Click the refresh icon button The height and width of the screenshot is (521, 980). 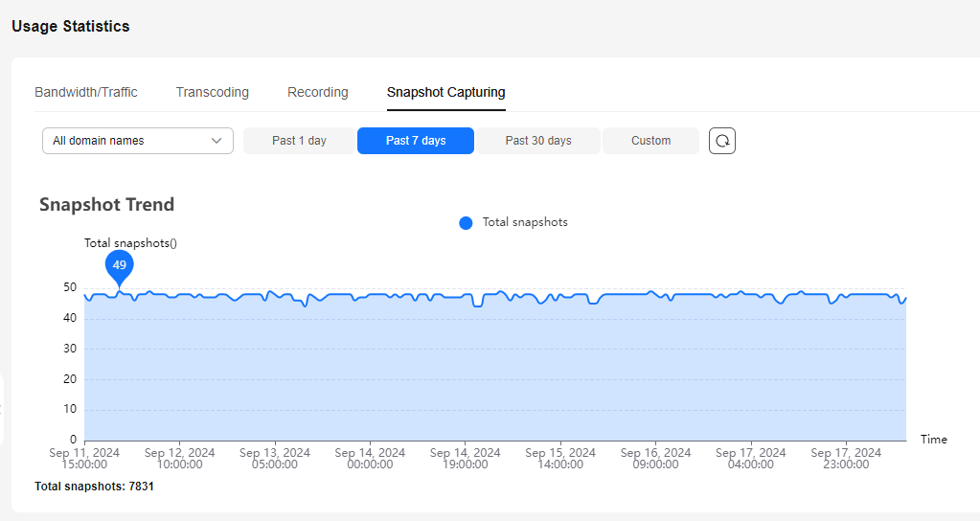point(722,141)
